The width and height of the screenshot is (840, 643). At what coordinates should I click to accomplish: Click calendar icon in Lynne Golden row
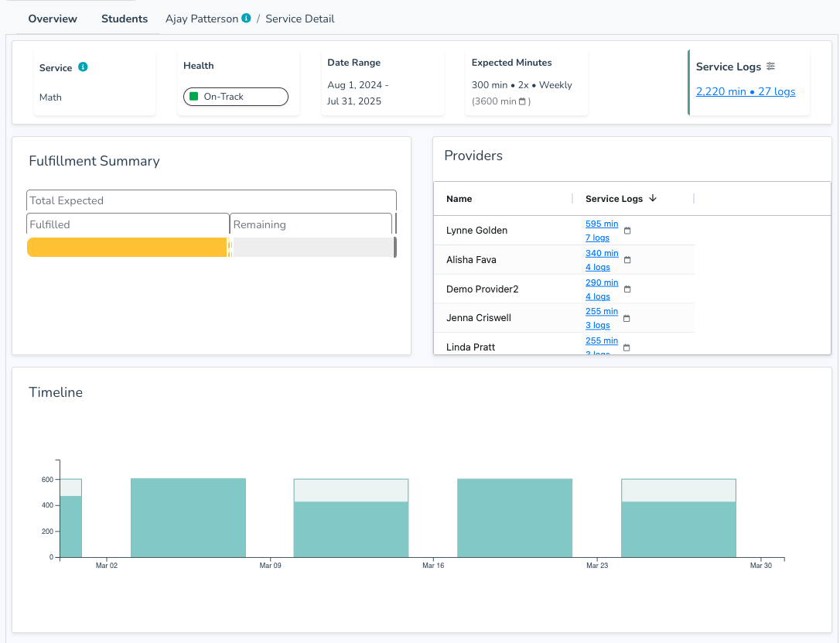pyautogui.click(x=627, y=231)
